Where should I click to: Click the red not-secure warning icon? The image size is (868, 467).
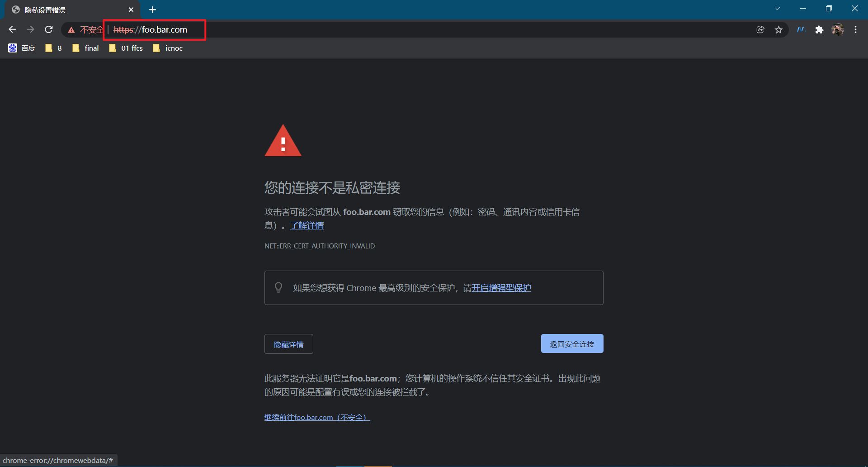click(71, 30)
